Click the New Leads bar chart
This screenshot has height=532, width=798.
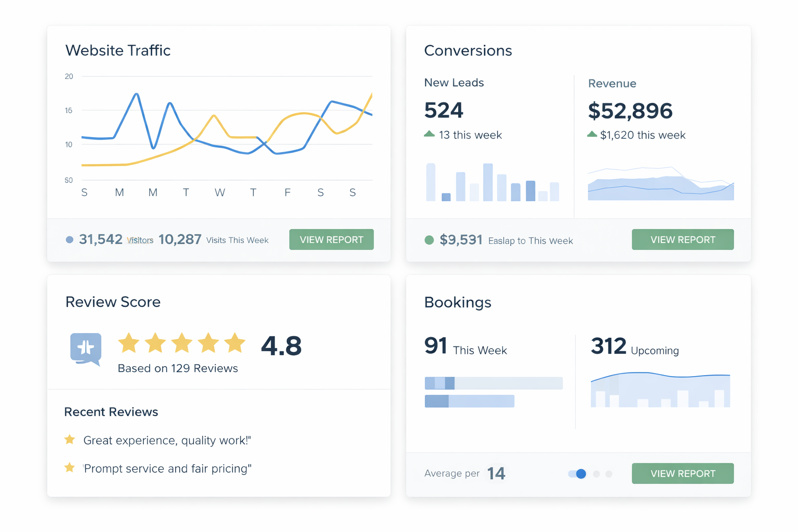tap(493, 182)
